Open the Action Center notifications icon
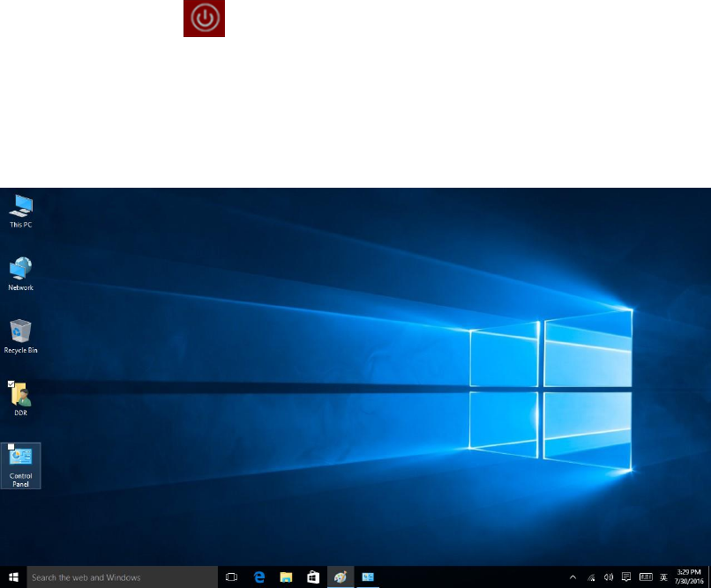 (626, 577)
